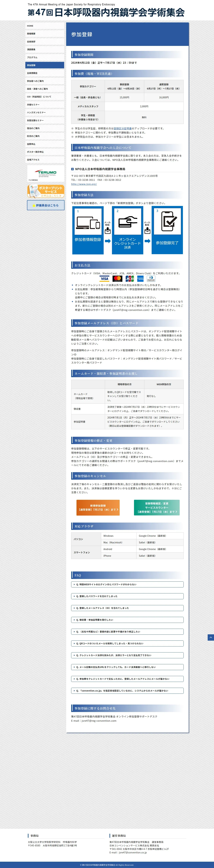
Task: Click the Safari（最新版） cell for iPhone
Action: (160, 556)
